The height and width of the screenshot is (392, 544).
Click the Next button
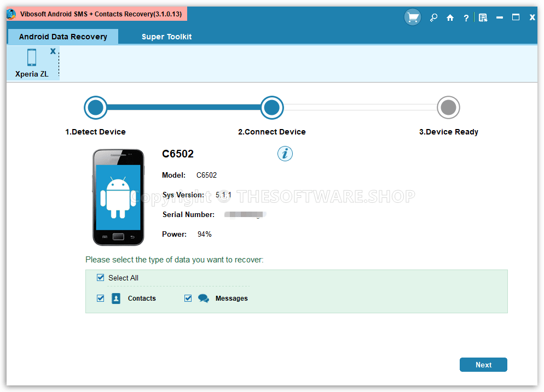[x=483, y=365]
